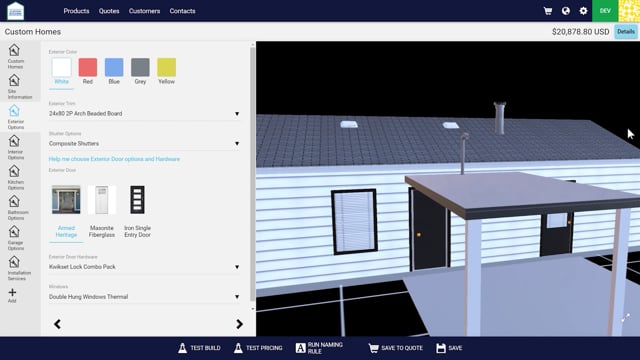Click the Details button next to price

[x=626, y=31]
